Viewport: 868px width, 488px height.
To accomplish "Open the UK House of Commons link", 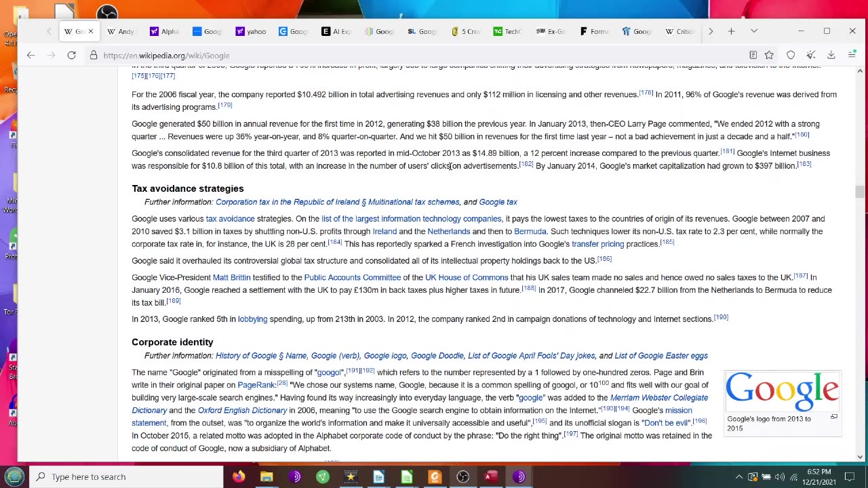I will click(x=467, y=277).
